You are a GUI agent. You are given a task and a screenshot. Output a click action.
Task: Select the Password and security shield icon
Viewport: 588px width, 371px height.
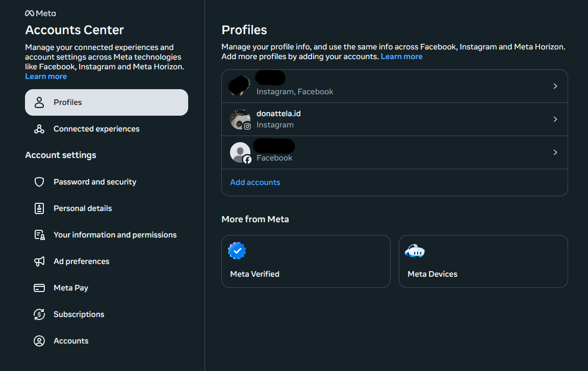[39, 181]
